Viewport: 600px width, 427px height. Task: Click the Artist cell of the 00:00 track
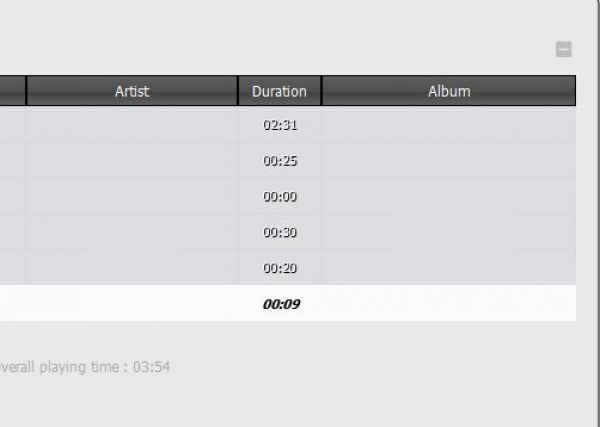click(x=132, y=197)
